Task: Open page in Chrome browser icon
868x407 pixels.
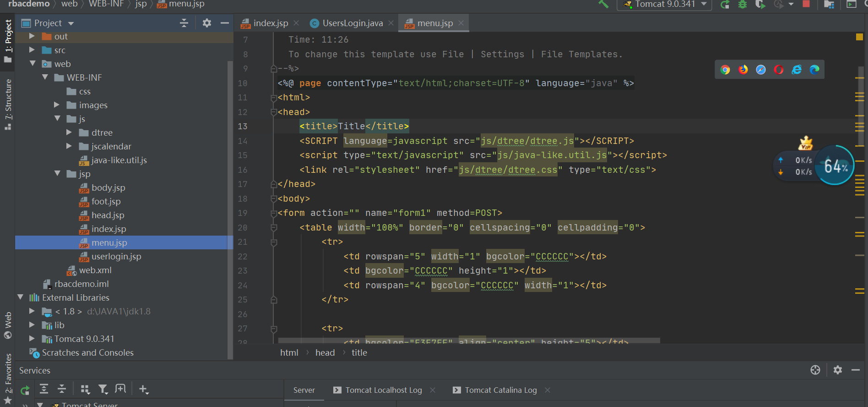Action: click(x=725, y=70)
